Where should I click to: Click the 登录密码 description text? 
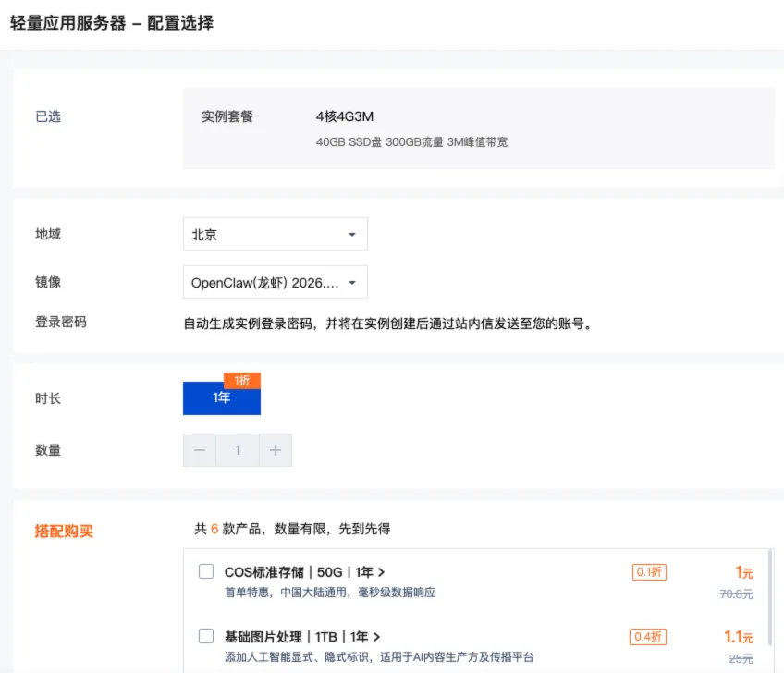pyautogui.click(x=388, y=324)
